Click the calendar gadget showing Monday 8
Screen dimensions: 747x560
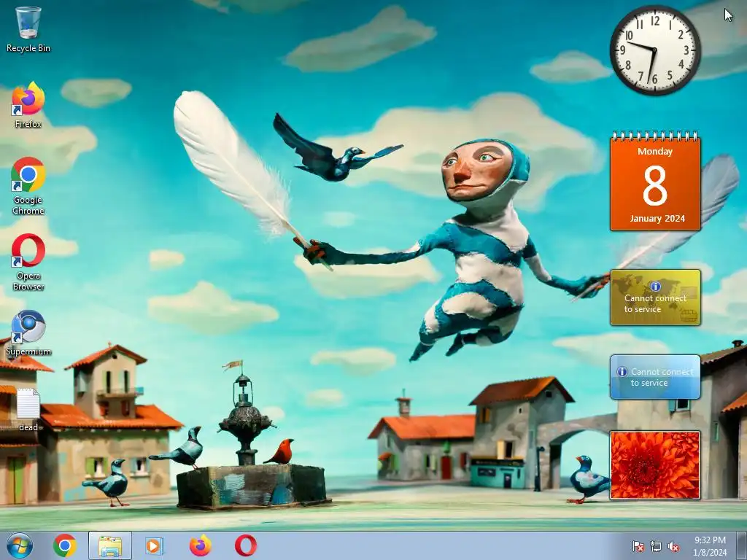point(655,182)
